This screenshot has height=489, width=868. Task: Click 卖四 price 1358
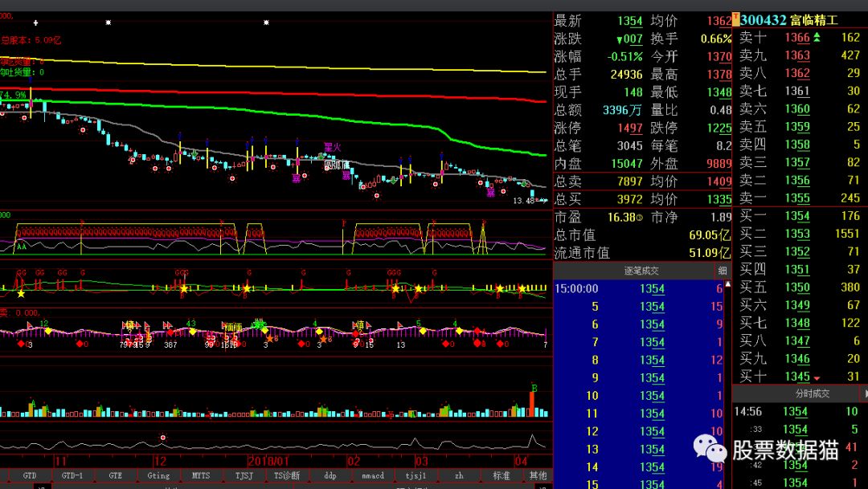click(x=797, y=145)
